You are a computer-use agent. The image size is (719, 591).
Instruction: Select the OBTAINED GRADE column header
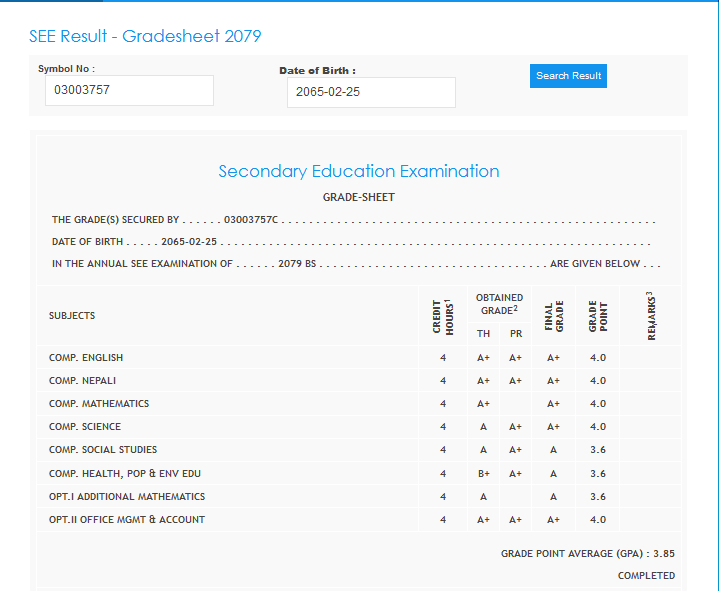[499, 303]
